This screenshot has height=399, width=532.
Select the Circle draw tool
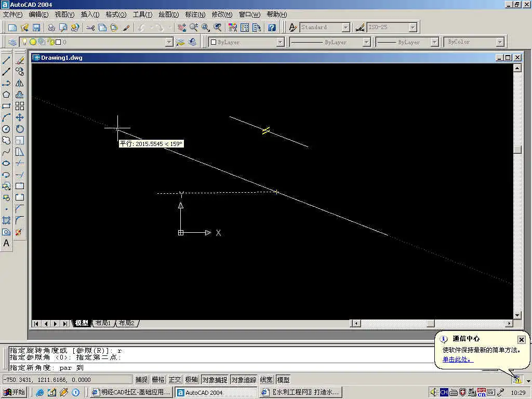[6, 129]
